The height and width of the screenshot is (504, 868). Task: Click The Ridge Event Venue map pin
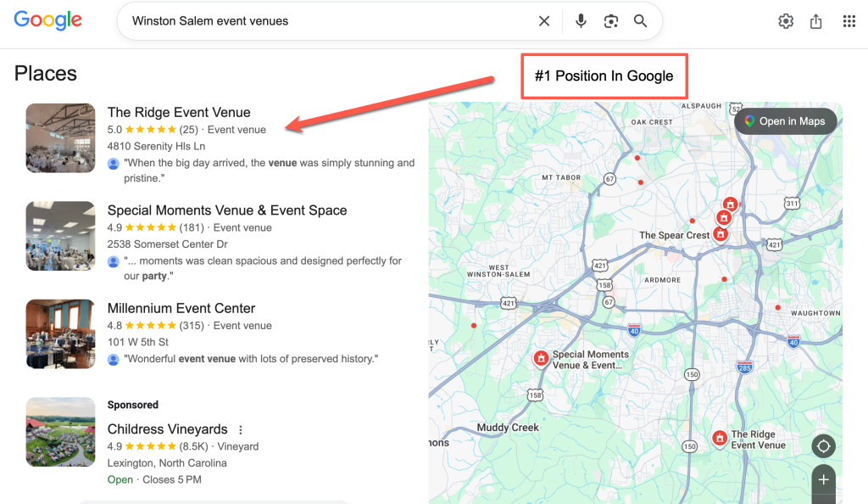[x=719, y=439]
